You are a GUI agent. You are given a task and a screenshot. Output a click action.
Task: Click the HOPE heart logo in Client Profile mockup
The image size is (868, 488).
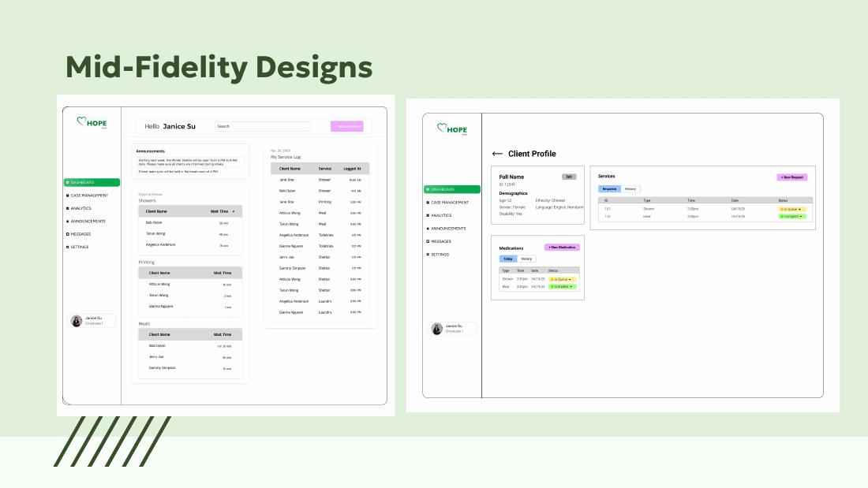(452, 129)
